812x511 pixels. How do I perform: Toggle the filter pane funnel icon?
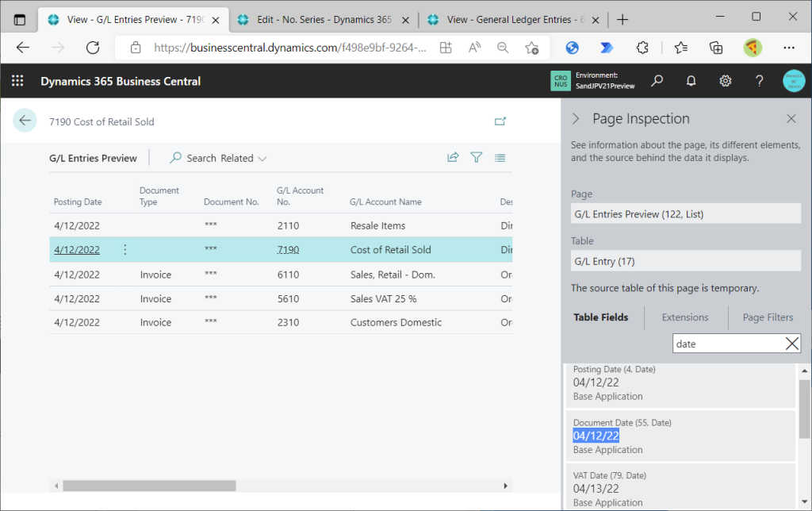[477, 158]
